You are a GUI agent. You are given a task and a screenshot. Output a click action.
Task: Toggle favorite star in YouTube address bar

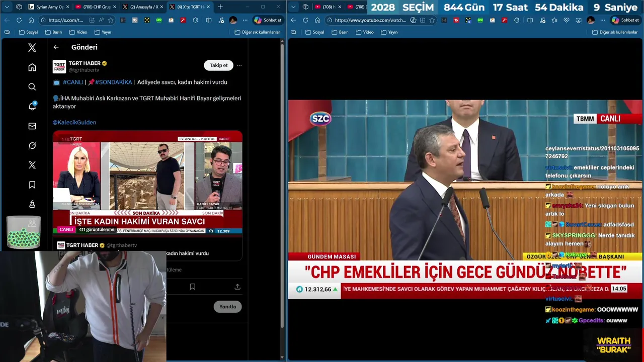coord(432,20)
